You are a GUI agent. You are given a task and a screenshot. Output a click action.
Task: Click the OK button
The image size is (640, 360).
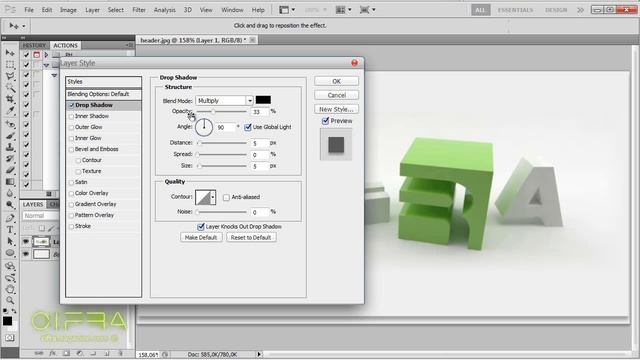pos(336,81)
